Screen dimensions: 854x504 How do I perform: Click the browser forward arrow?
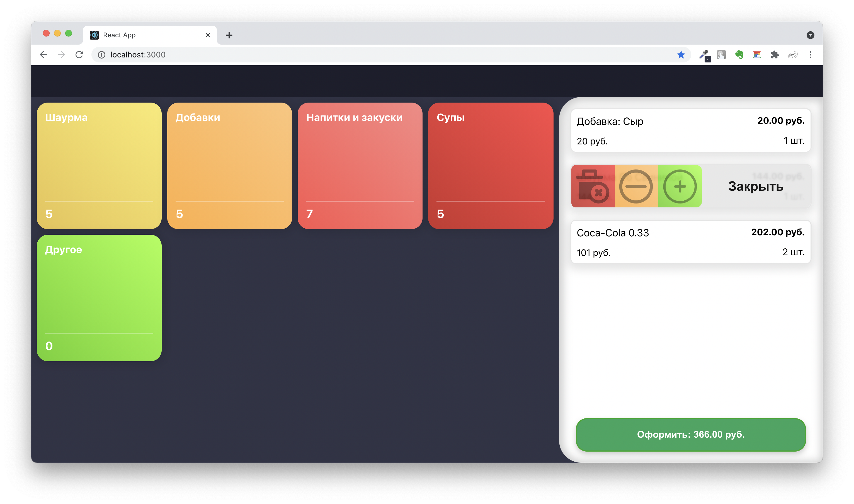[61, 55]
